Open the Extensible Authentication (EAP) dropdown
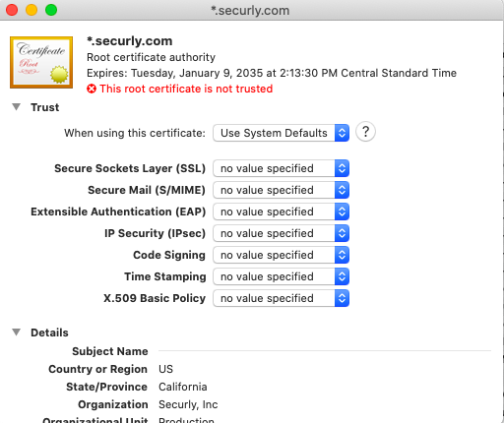This screenshot has width=504, height=423. tap(281, 211)
